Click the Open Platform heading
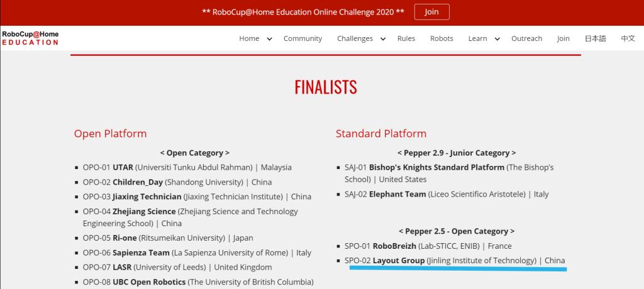 point(110,133)
